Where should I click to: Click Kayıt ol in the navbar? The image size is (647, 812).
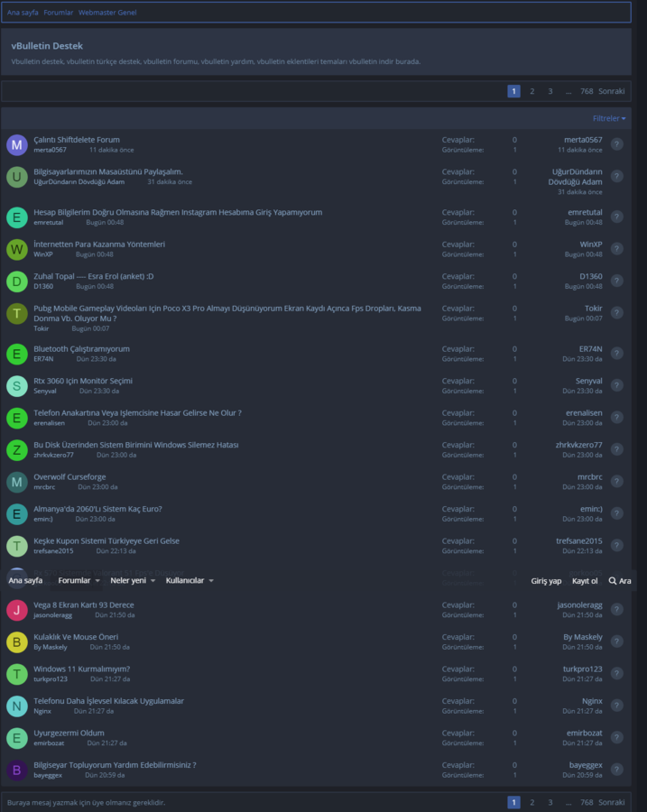tap(585, 581)
